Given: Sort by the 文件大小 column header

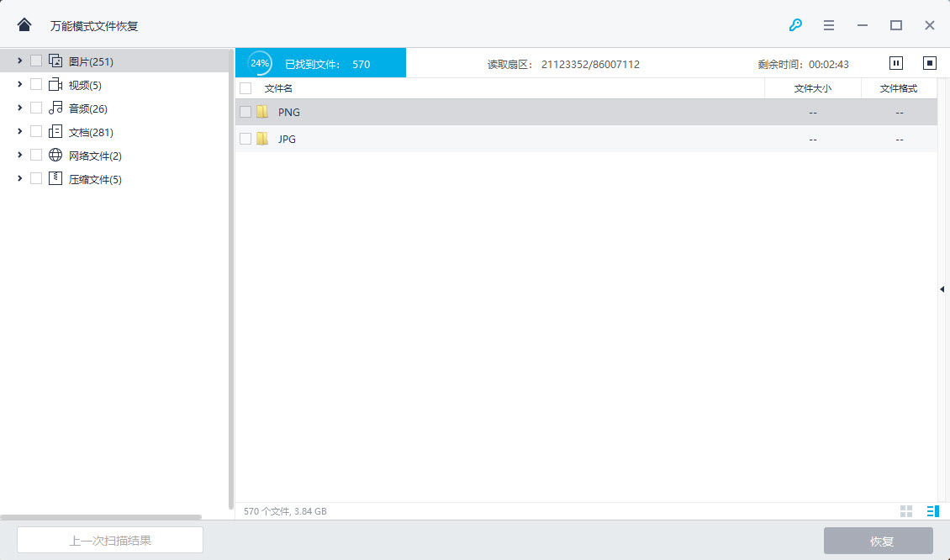Looking at the screenshot, I should [x=812, y=88].
